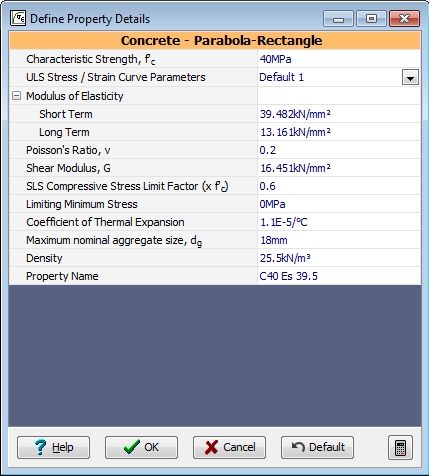This screenshot has height=476, width=429.
Task: Select the Long Term row label
Action: pos(64,132)
